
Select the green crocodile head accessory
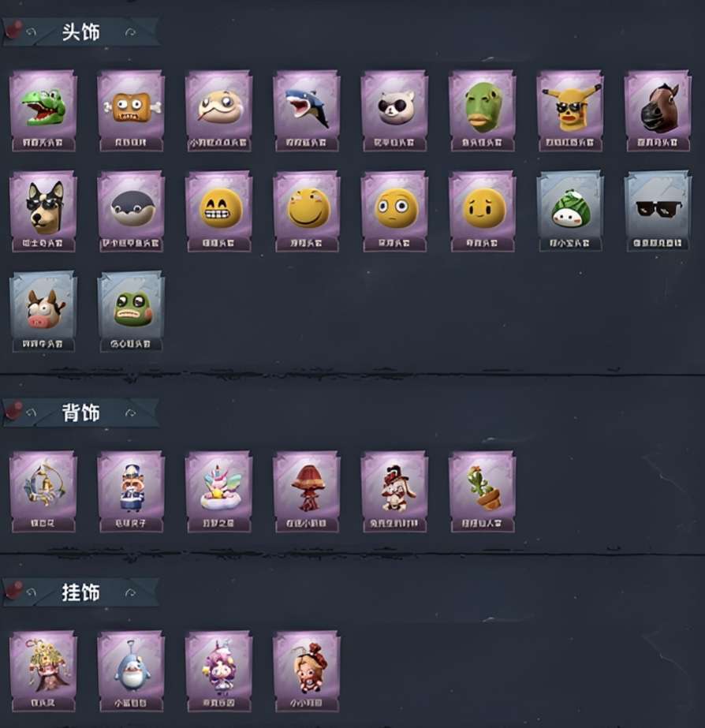(43, 110)
